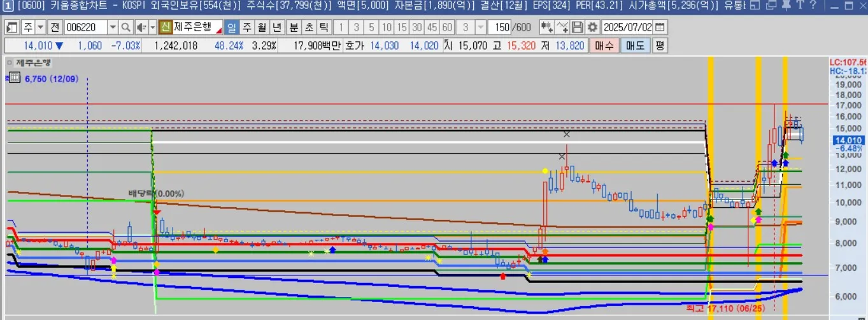Click the save chart floppy disk icon
868x320 pixels.
(578, 28)
